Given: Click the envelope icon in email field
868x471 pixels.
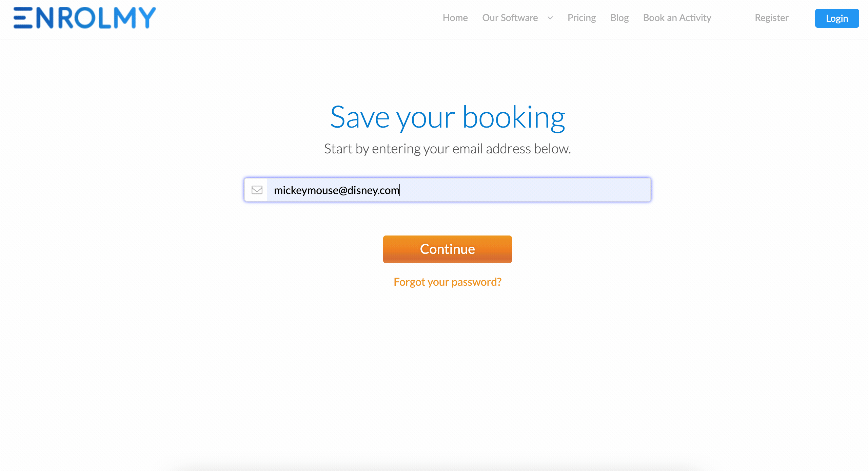Looking at the screenshot, I should [x=257, y=190].
